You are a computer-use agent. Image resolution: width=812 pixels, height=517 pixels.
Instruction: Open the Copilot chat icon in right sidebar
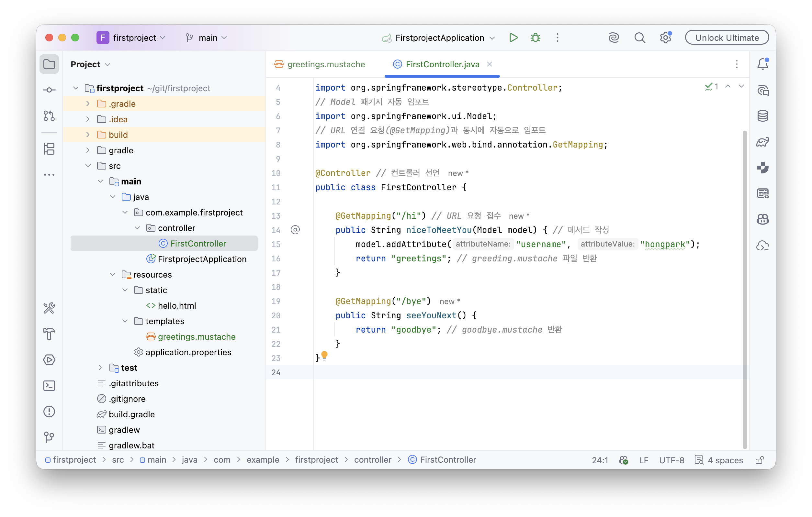pos(763,219)
